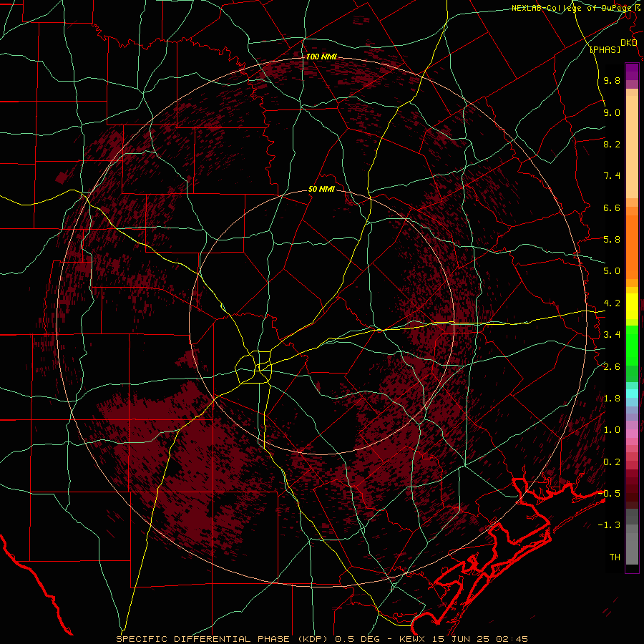644x644 pixels.
Task: Click the SPECIFIC DIFFERENTIAL PHASE (KDP) caption
Action: (223, 639)
